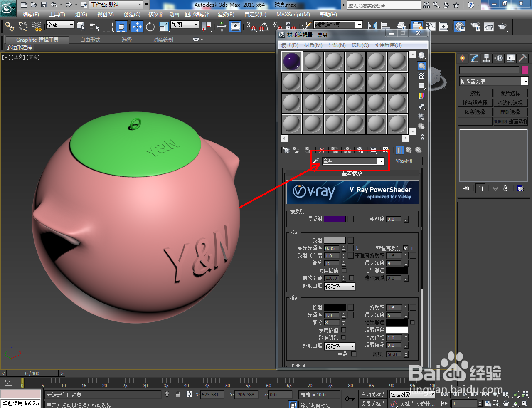Open the 修改器列表 modifier list dropdown

click(525, 81)
